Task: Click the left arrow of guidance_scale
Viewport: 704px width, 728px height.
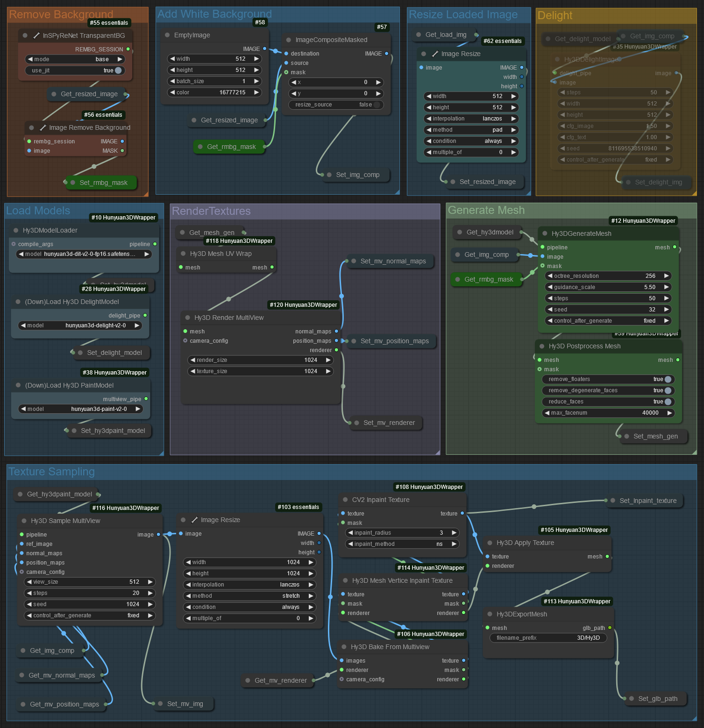Action: click(x=550, y=287)
